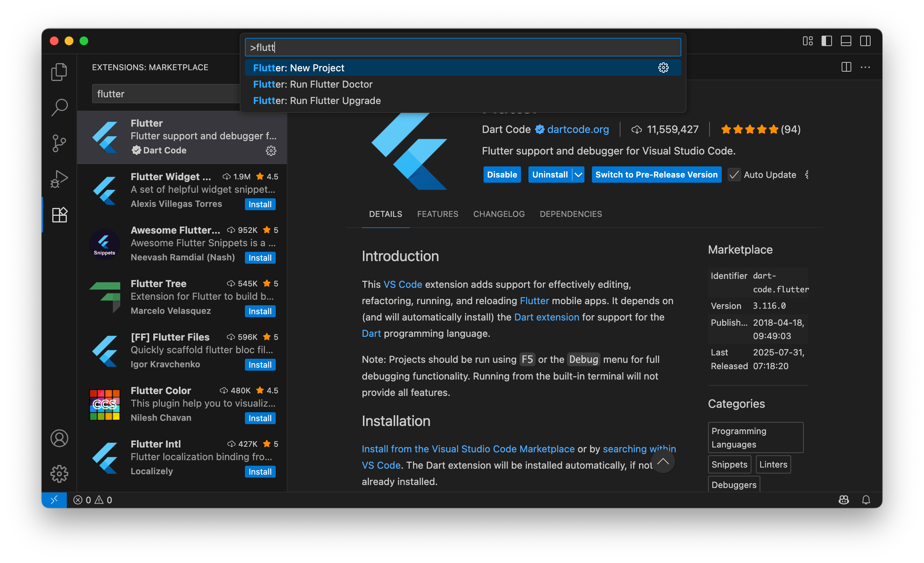This screenshot has height=563, width=924.
Task: Click the version value 3.116.0
Action: pos(769,306)
